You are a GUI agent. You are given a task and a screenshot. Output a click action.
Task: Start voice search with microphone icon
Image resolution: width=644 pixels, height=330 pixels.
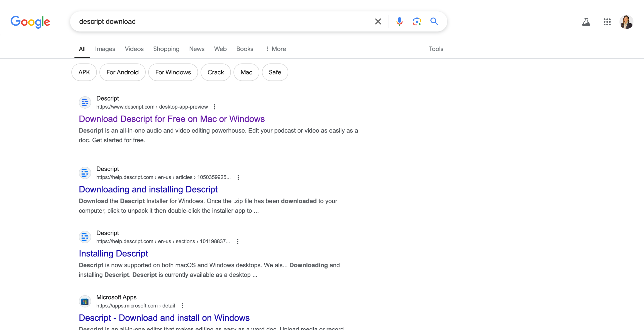[x=399, y=21]
